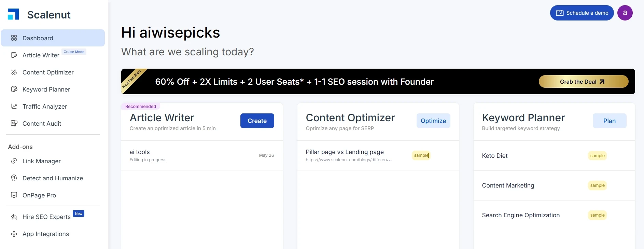Click the Create article button
This screenshot has height=249, width=644.
pyautogui.click(x=257, y=121)
